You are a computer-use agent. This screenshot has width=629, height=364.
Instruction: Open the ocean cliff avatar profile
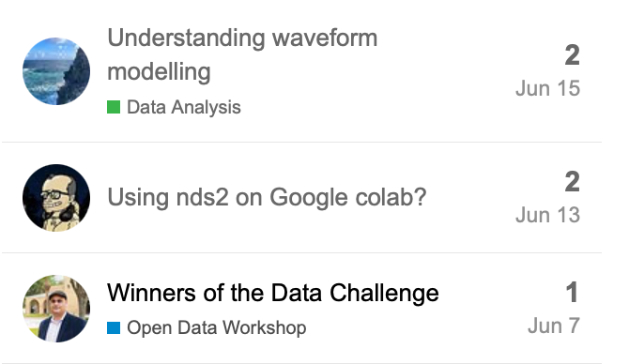point(56,71)
